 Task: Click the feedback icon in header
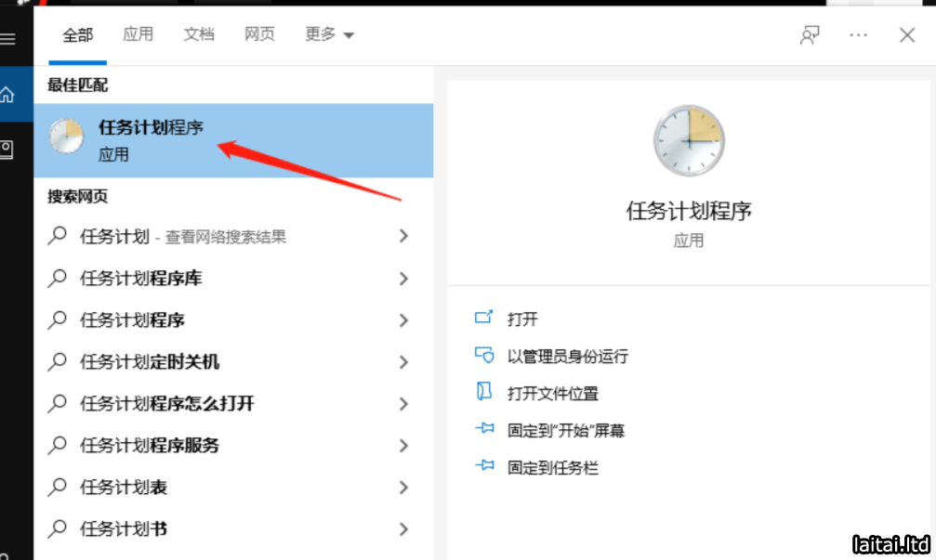click(x=810, y=34)
